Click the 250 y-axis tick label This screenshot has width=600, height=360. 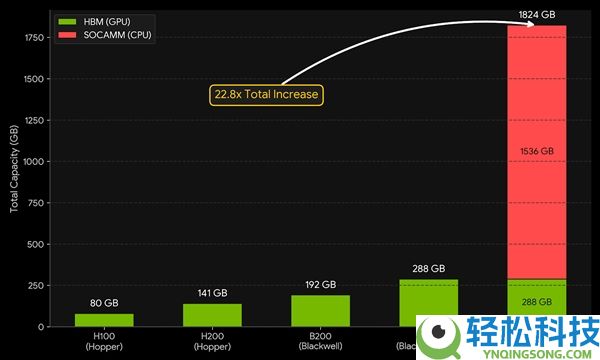(36, 285)
